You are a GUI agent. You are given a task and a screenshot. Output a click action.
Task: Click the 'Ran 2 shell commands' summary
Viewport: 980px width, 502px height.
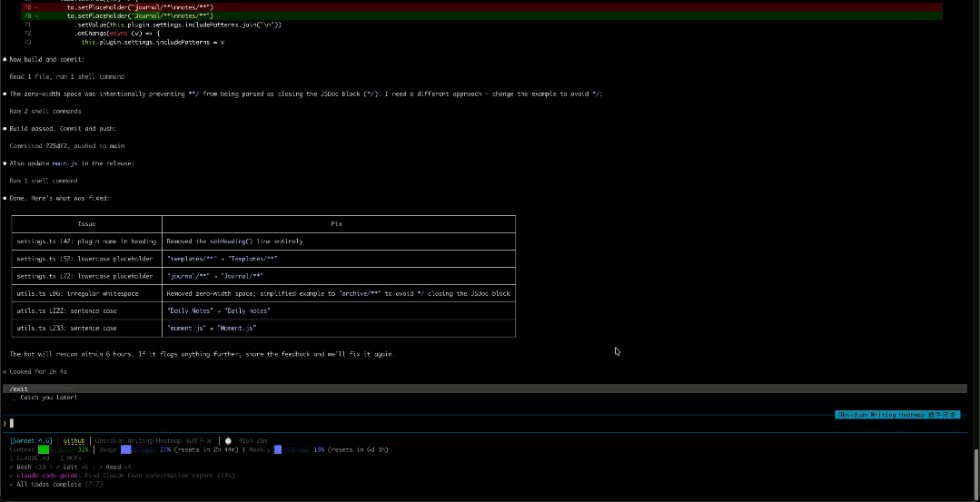[x=45, y=111]
